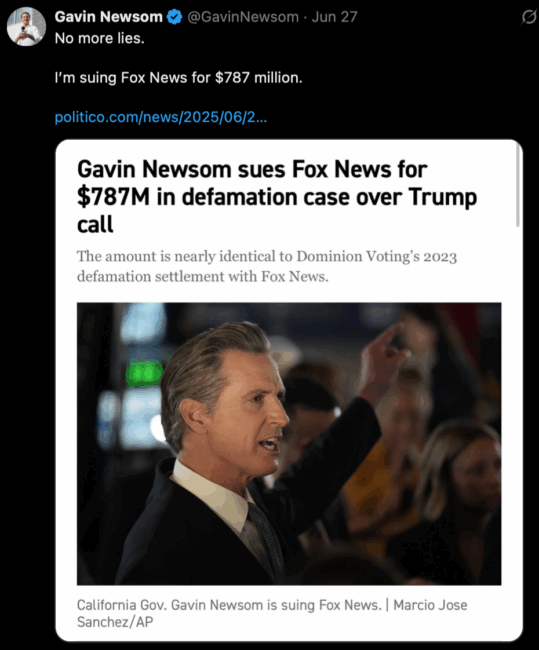539x650 pixels.
Task: Open the "Gavin Newsom sues Fox News" headline
Action: [x=252, y=169]
